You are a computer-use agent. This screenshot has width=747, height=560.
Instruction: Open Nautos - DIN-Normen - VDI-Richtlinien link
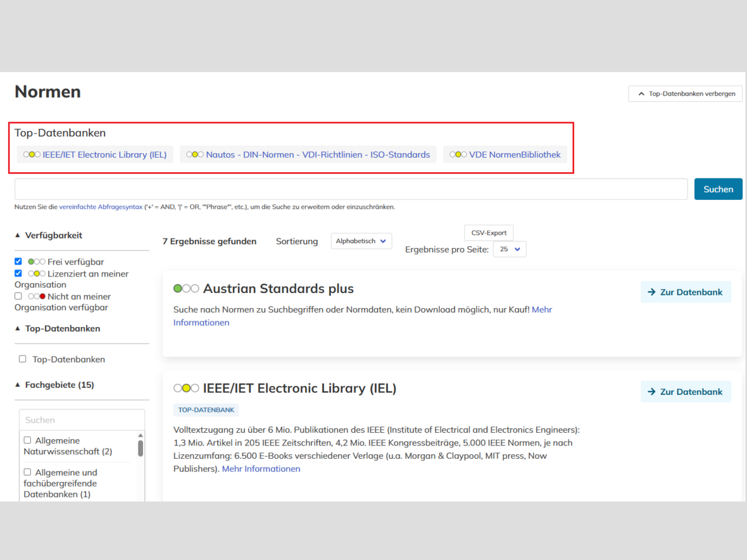(x=318, y=155)
